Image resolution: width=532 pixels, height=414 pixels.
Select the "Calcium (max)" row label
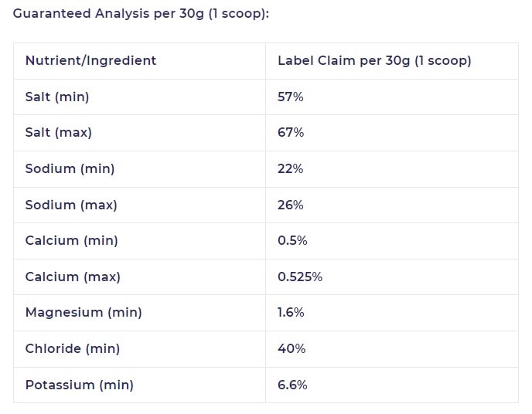(x=73, y=277)
